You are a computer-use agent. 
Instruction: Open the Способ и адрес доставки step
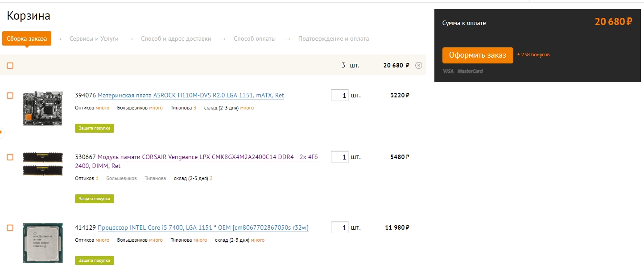click(176, 39)
